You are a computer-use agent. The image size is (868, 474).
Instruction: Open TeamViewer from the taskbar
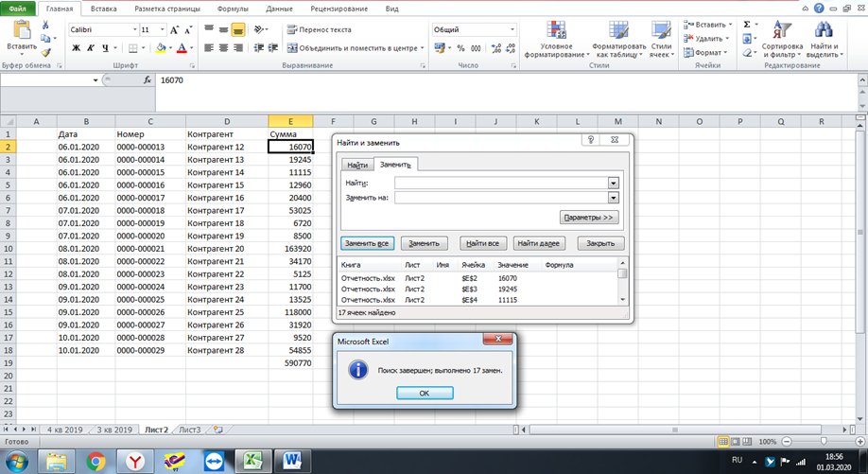[214, 461]
